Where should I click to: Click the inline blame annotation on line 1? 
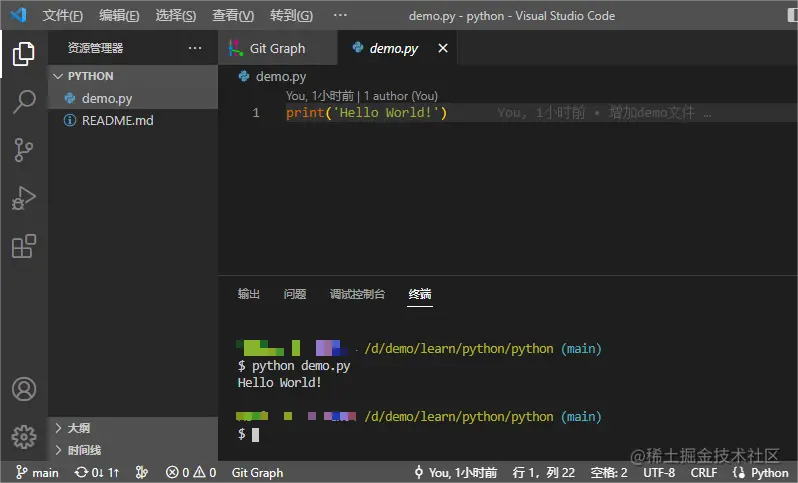point(604,112)
